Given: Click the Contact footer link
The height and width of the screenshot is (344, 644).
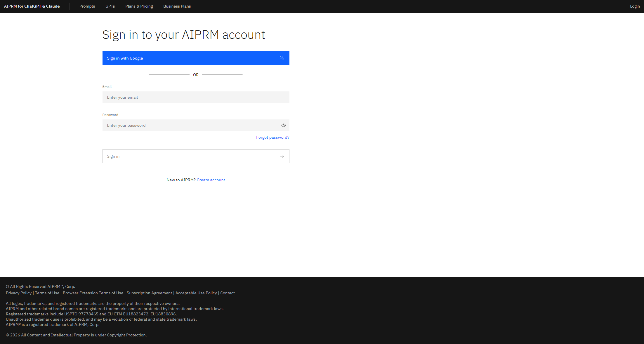Looking at the screenshot, I should tap(228, 293).
